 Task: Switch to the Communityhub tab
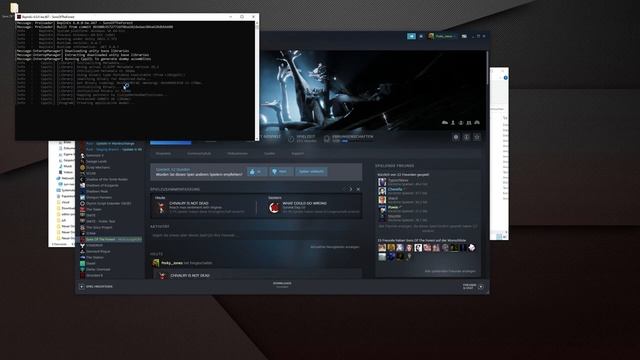pos(199,153)
